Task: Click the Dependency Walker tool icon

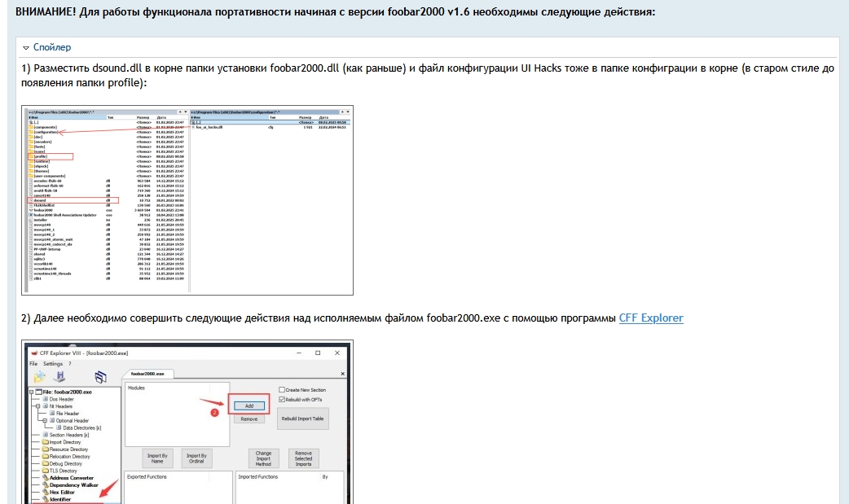Action: coord(46,485)
